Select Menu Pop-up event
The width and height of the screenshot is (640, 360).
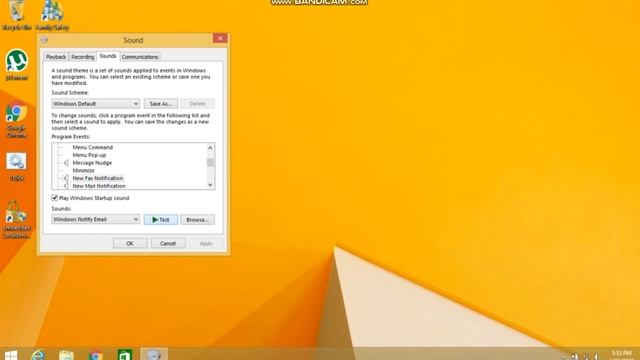click(89, 155)
